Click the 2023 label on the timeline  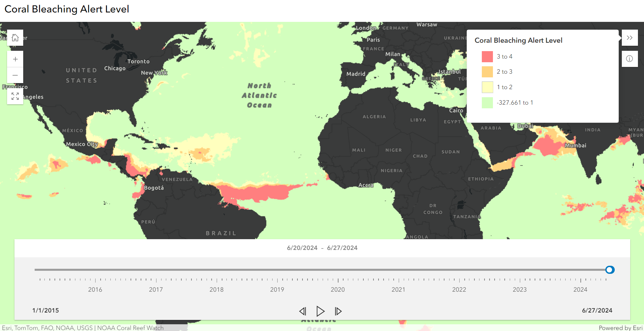tap(520, 289)
